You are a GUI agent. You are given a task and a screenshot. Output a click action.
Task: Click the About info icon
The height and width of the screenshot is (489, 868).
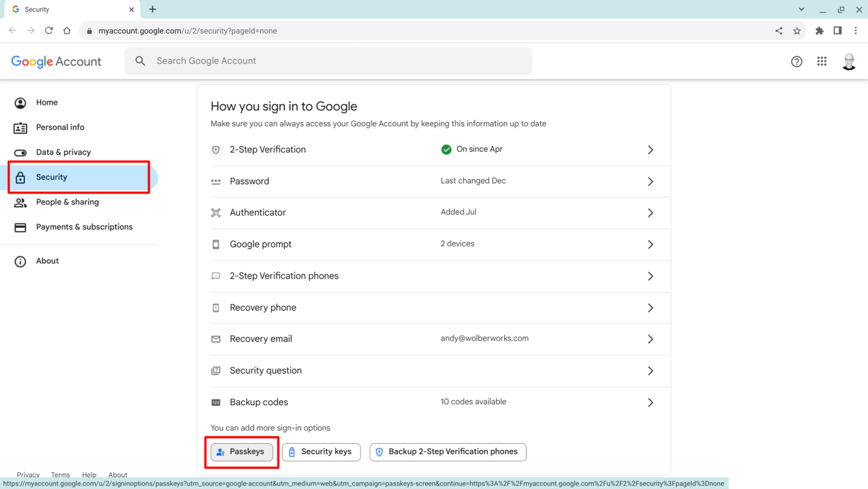tap(20, 261)
